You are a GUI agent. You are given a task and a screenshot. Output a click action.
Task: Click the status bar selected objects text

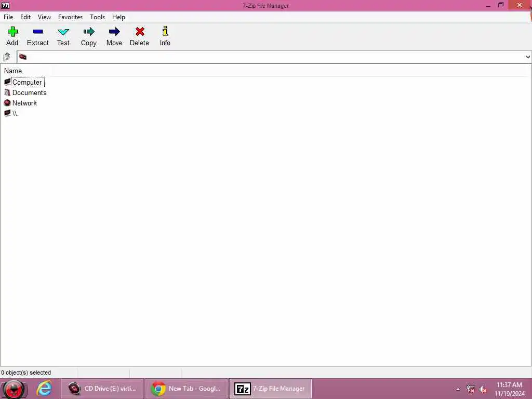coord(26,373)
